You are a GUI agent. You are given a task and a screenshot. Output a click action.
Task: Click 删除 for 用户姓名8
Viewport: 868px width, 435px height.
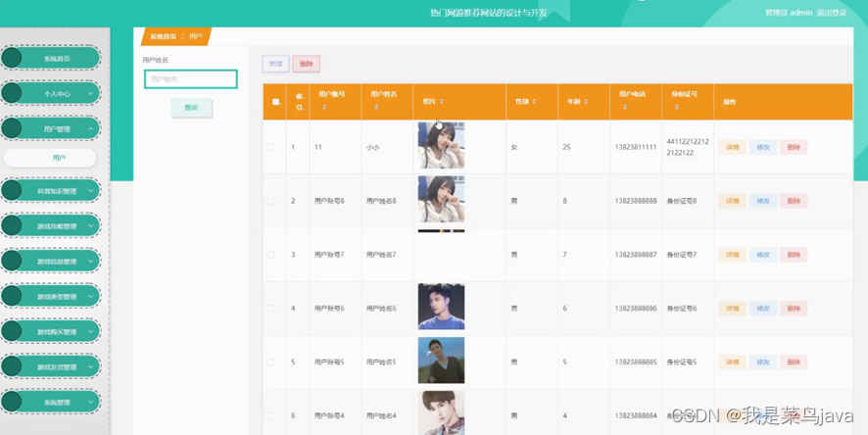coord(794,201)
